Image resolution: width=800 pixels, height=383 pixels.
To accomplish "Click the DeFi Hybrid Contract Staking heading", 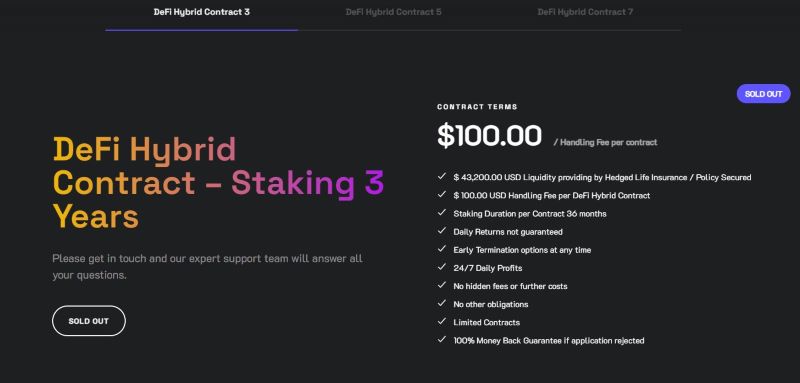I will point(218,183).
